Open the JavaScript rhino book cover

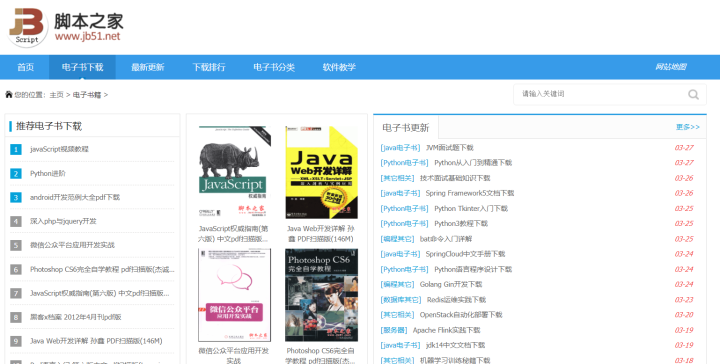[234, 172]
